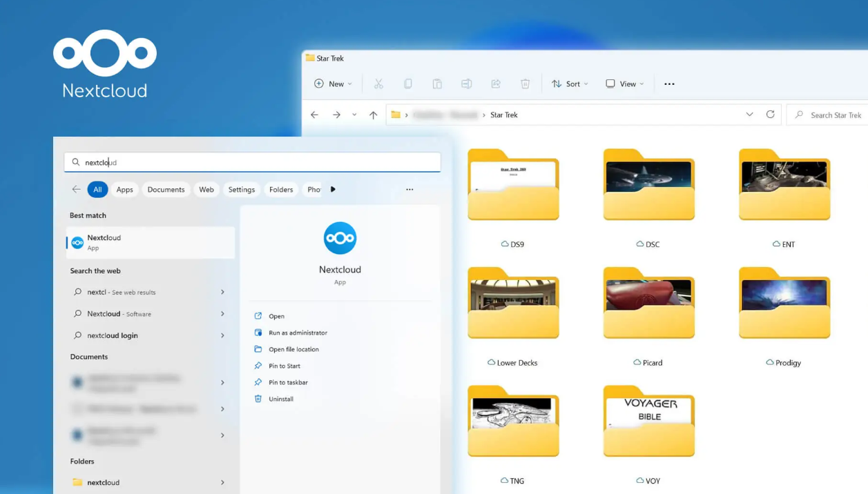
Task: Click the Share icon in Explorer toolbar
Action: [496, 83]
